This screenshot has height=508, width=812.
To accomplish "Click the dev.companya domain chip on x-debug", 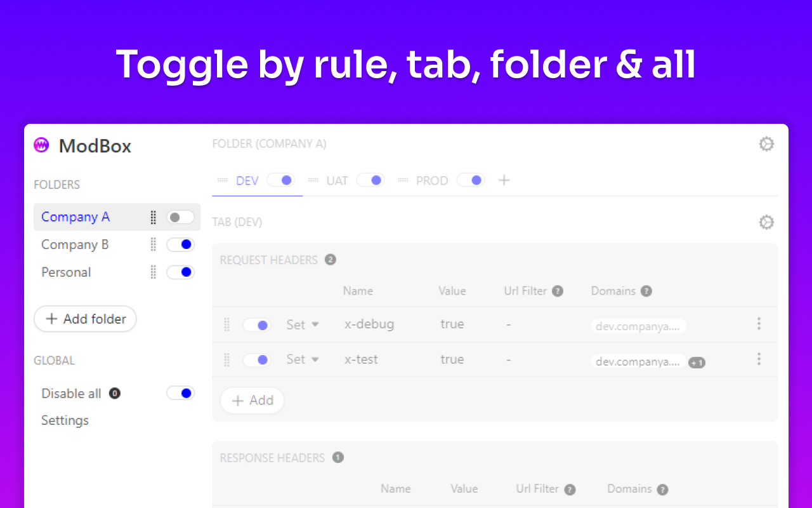I will (x=638, y=326).
